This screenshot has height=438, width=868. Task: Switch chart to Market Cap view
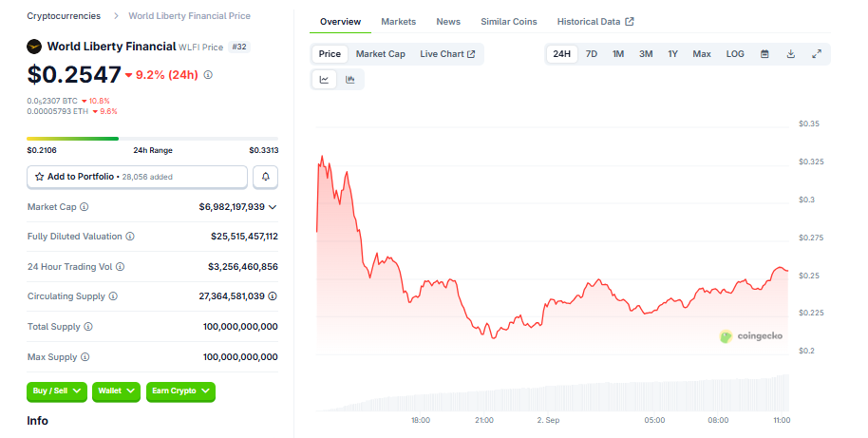[x=380, y=54]
